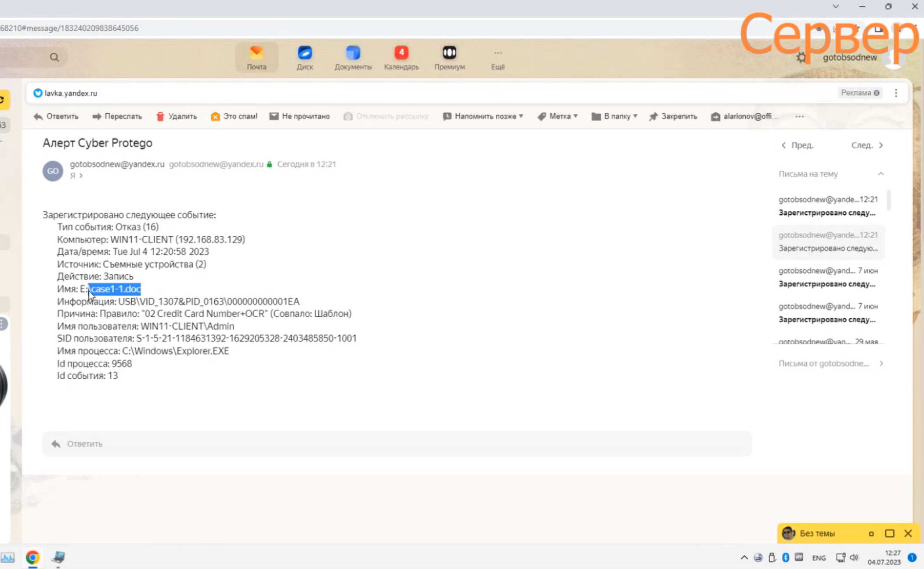The height and width of the screenshot is (569, 924).
Task: Switch to the Почта (Mail) tab
Action: pos(256,58)
